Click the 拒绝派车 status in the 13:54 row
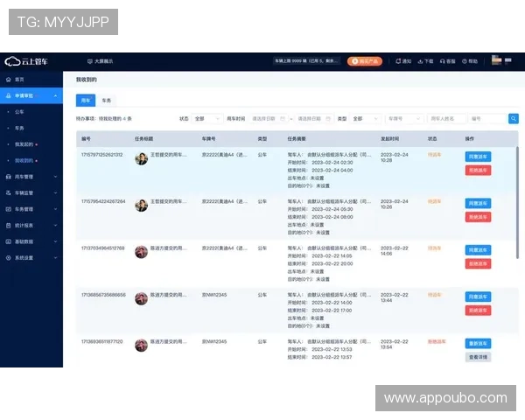525x420 pixels. coord(437,341)
